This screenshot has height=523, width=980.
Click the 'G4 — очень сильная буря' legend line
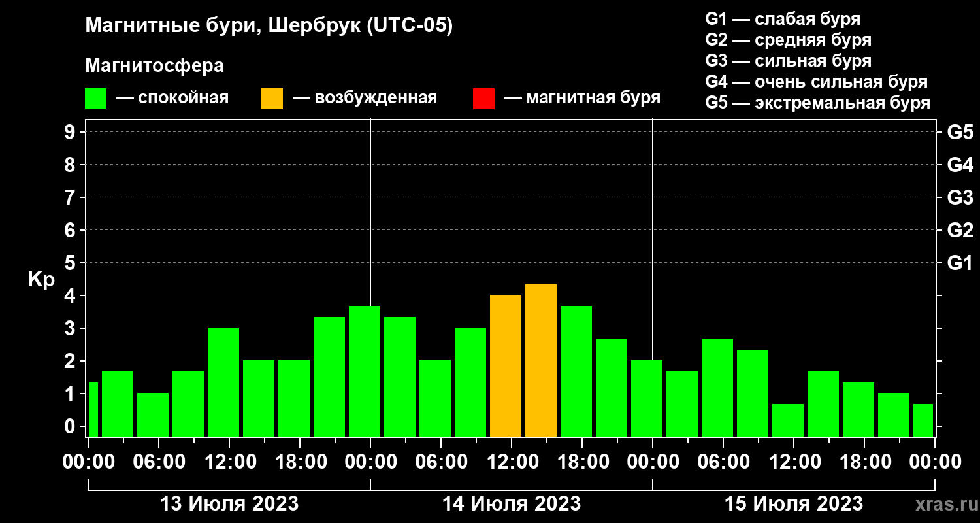click(x=817, y=82)
